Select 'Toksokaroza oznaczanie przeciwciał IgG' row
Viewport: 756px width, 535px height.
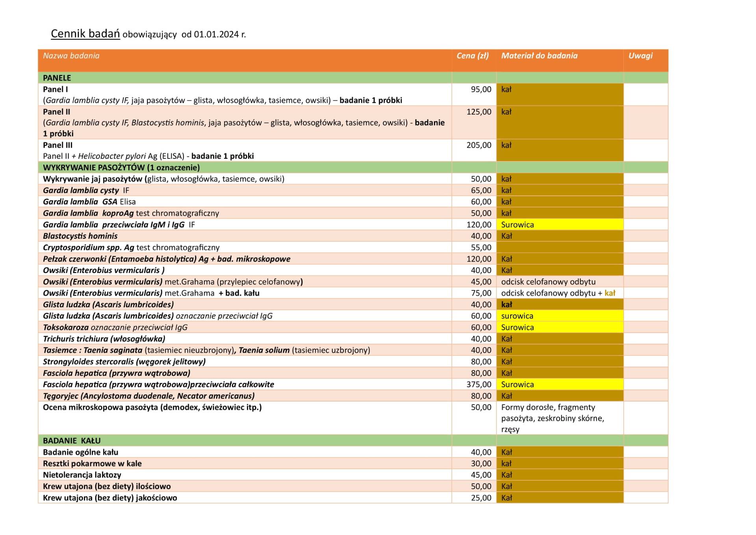coord(115,328)
